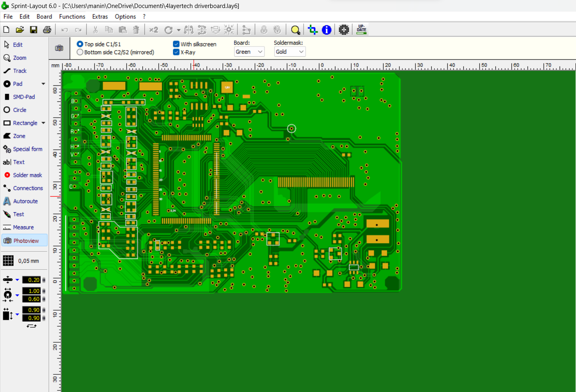The width and height of the screenshot is (576, 392).
Task: Select Top side C1/S1 radio button
Action: [80, 44]
